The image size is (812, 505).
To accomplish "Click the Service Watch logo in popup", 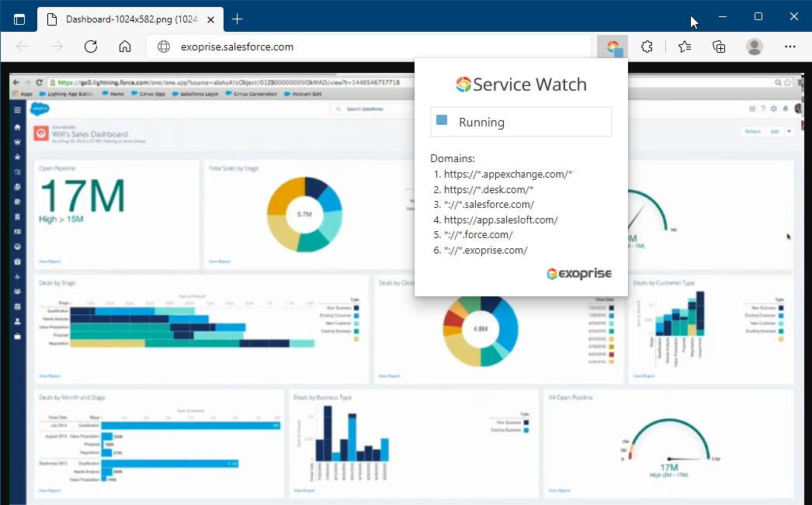I will click(x=521, y=85).
